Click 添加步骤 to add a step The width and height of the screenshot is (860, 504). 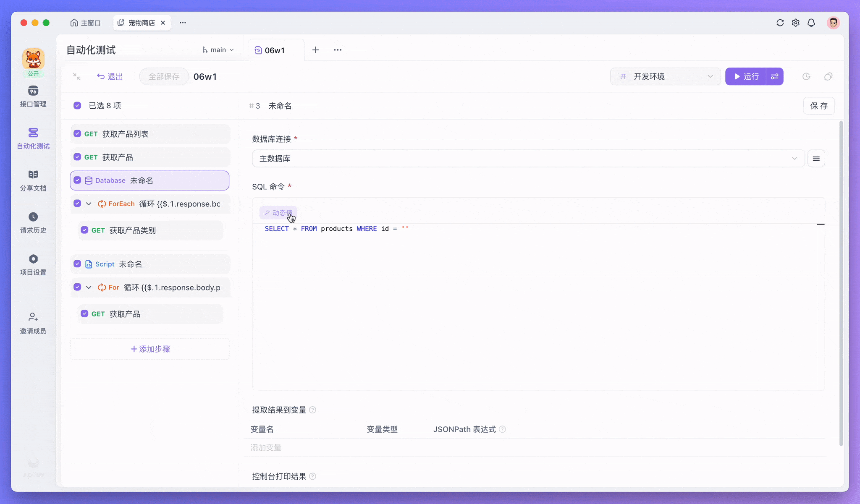pyautogui.click(x=150, y=349)
